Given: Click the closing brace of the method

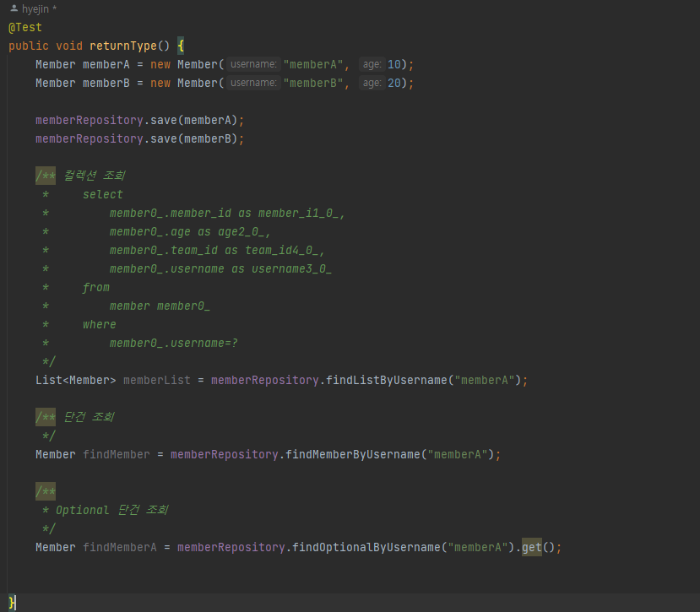Looking at the screenshot, I should tap(12, 603).
